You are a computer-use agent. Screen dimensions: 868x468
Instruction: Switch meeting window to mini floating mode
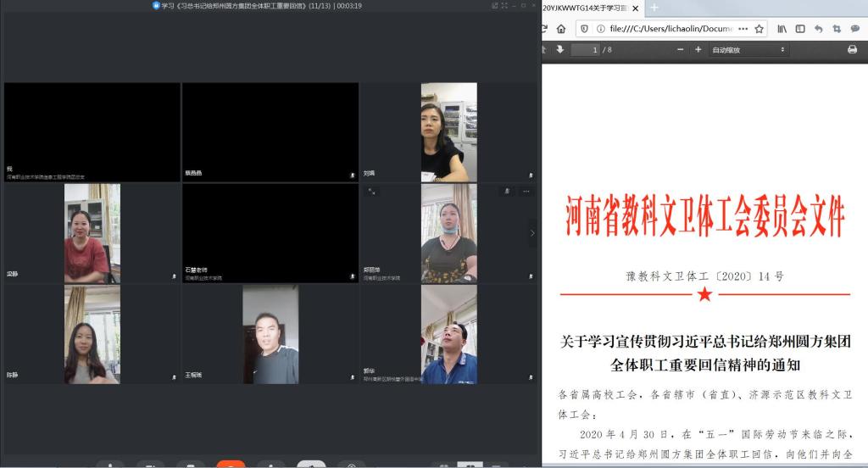494,6
